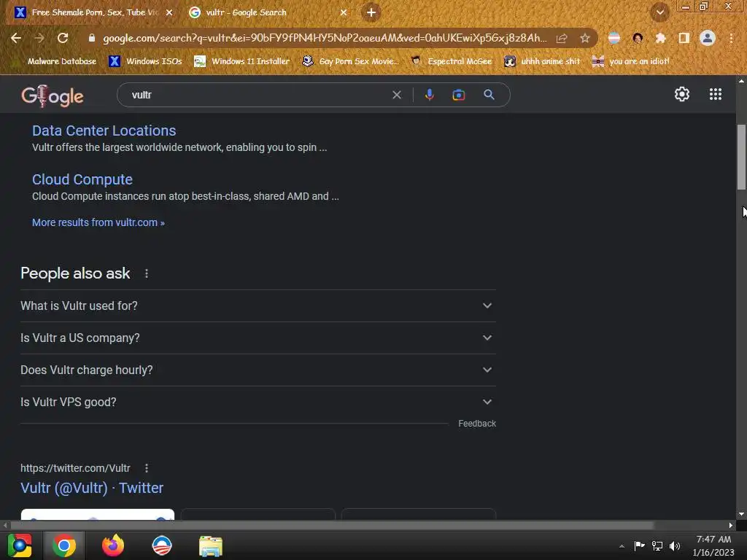Click the Google logo
Screen dimensions: 747x560
[x=53, y=96]
